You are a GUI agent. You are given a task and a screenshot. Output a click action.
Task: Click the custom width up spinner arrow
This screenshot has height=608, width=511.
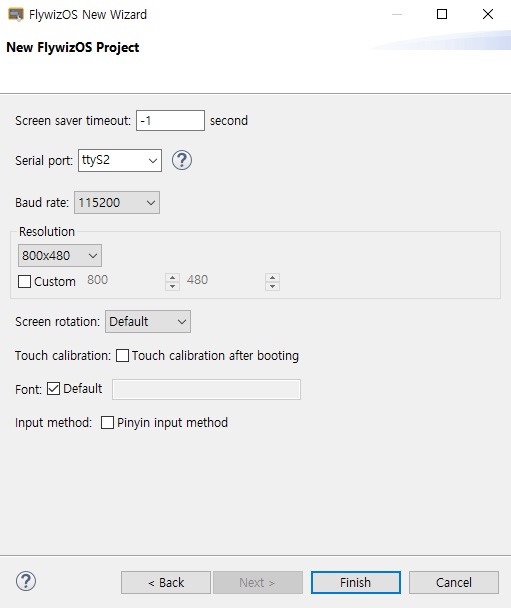(172, 278)
